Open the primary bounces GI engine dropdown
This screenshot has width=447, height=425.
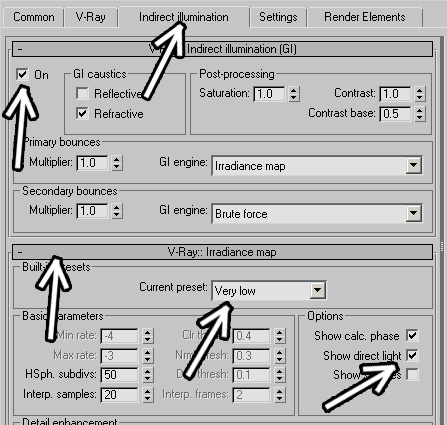pyautogui.click(x=317, y=166)
